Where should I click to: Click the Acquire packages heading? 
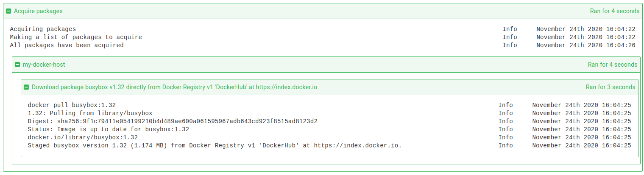pyautogui.click(x=38, y=11)
